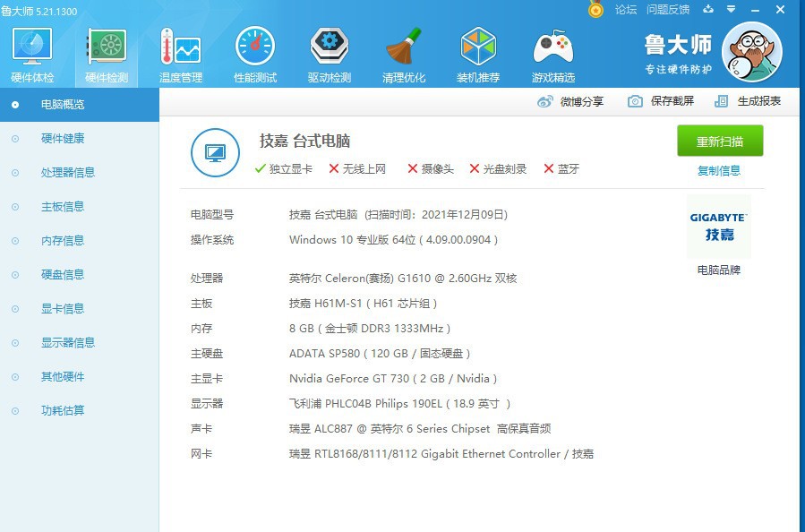Image resolution: width=805 pixels, height=532 pixels.
Task: Select the 温度管理 icon
Action: tap(180, 52)
